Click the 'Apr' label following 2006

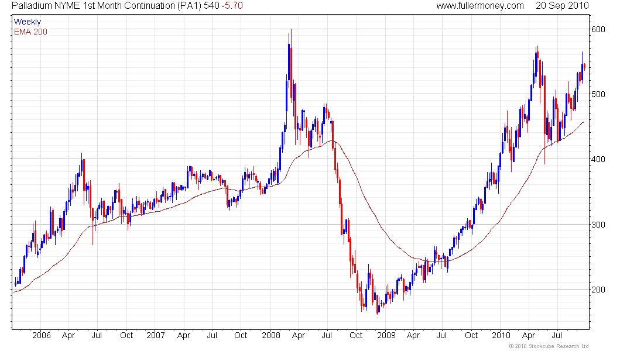tap(68, 335)
